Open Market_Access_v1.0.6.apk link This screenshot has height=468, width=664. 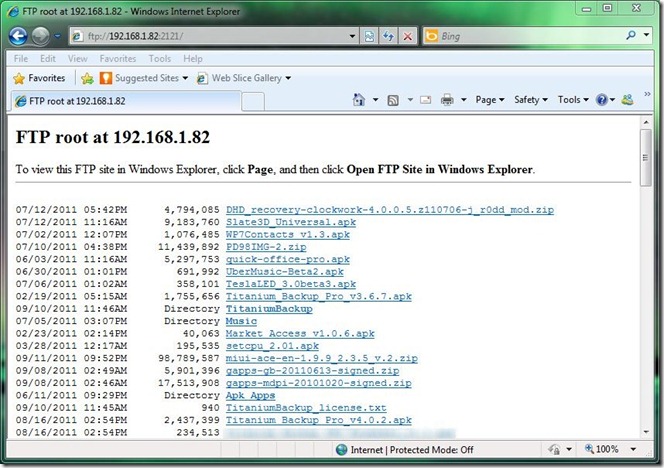[x=300, y=333]
